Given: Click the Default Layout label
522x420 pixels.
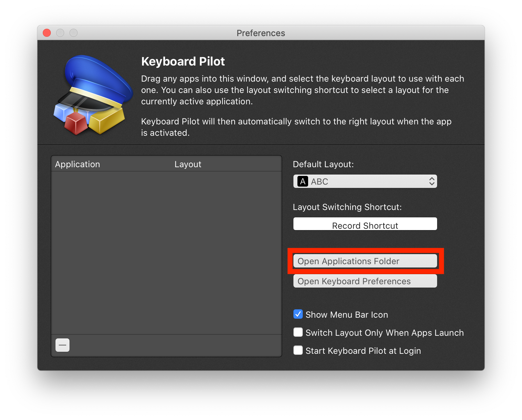Looking at the screenshot, I should point(323,164).
